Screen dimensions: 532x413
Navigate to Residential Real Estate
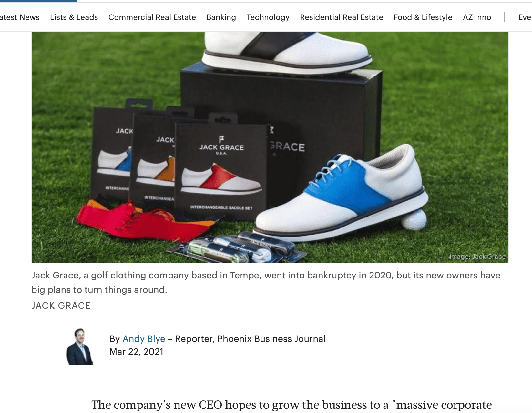click(342, 17)
